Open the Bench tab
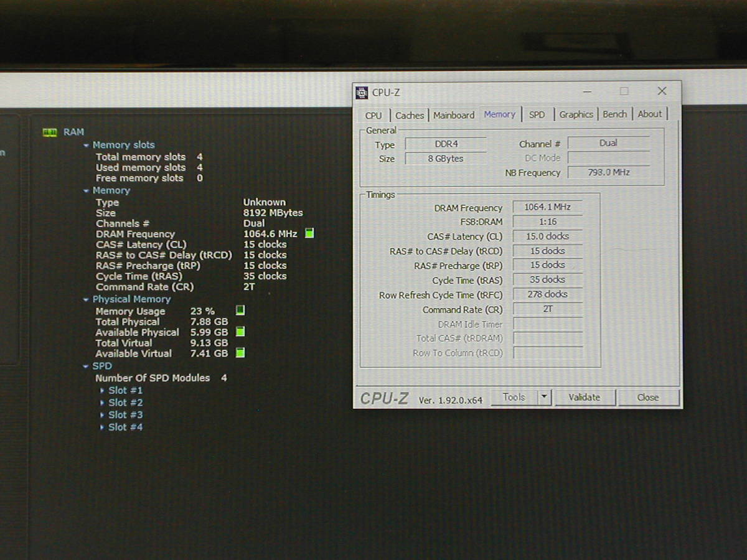Image resolution: width=747 pixels, height=560 pixels. (615, 114)
